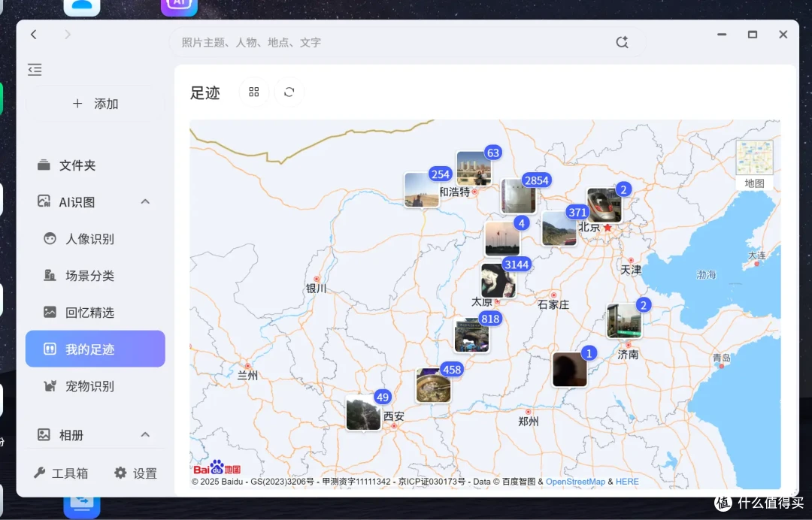Focus the photo search input field
The height and width of the screenshot is (520, 812).
(x=393, y=42)
